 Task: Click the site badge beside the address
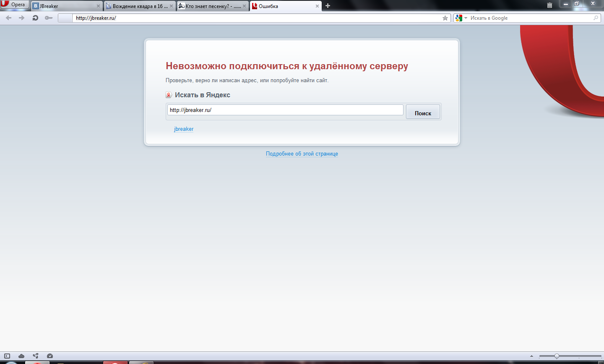(65, 18)
